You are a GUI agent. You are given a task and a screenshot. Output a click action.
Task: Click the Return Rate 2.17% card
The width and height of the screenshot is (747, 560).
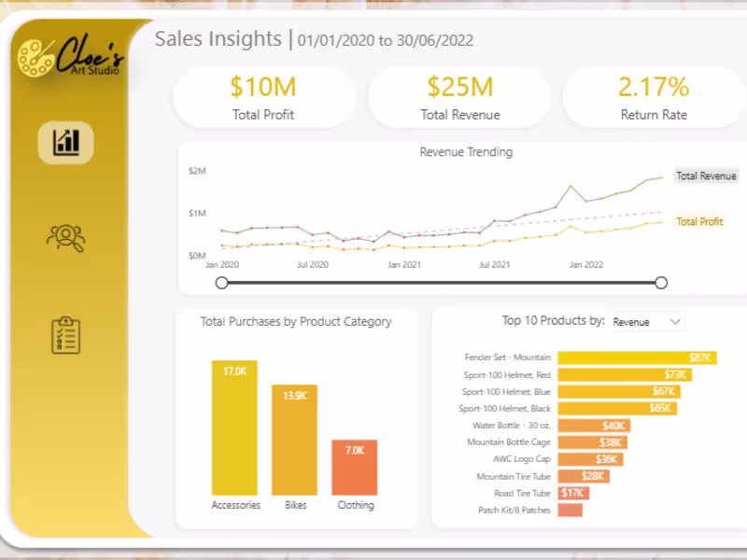click(653, 97)
